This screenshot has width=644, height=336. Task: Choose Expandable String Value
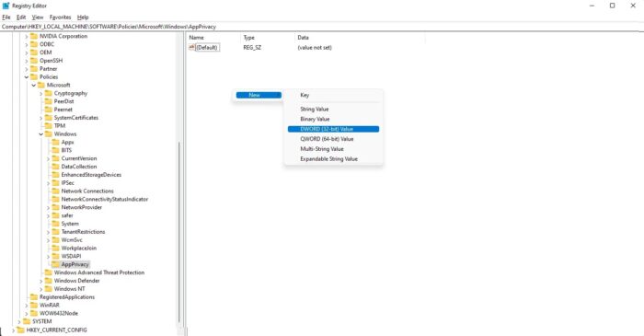click(333, 158)
